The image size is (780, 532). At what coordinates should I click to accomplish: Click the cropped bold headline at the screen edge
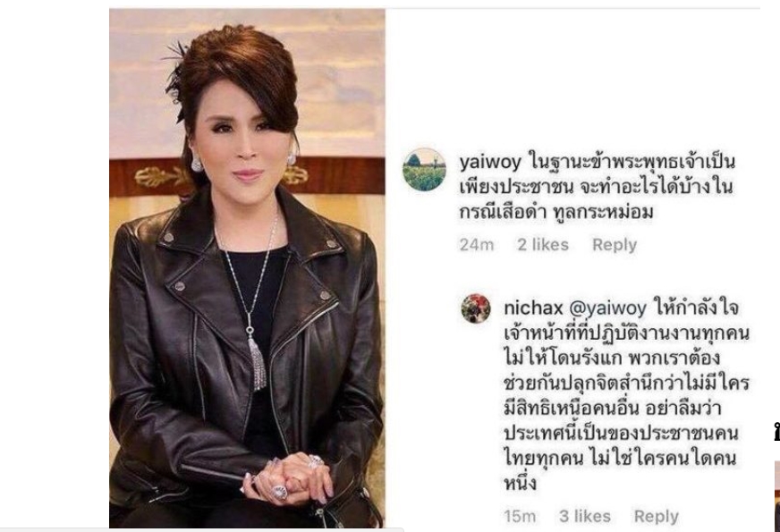pyautogui.click(x=777, y=433)
